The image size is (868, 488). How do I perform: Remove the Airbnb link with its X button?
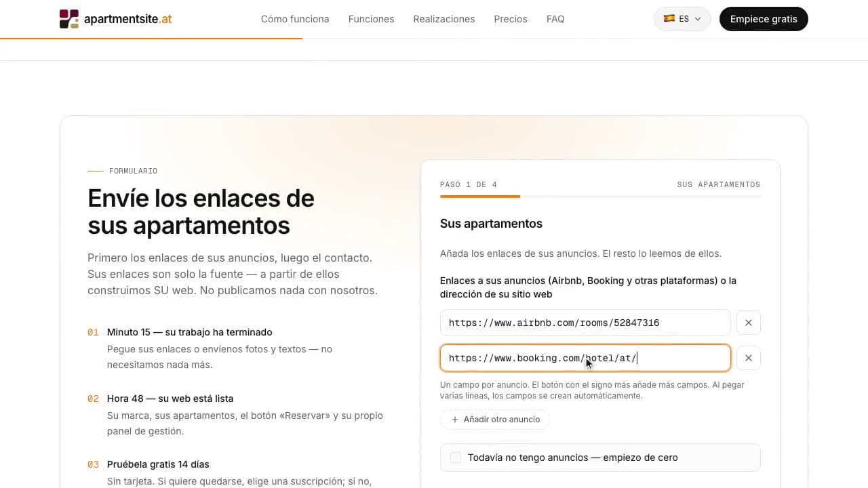coord(749,323)
